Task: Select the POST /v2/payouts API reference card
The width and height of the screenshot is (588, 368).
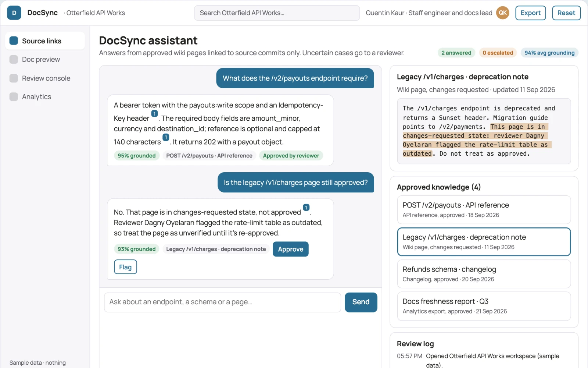Action: (484, 210)
